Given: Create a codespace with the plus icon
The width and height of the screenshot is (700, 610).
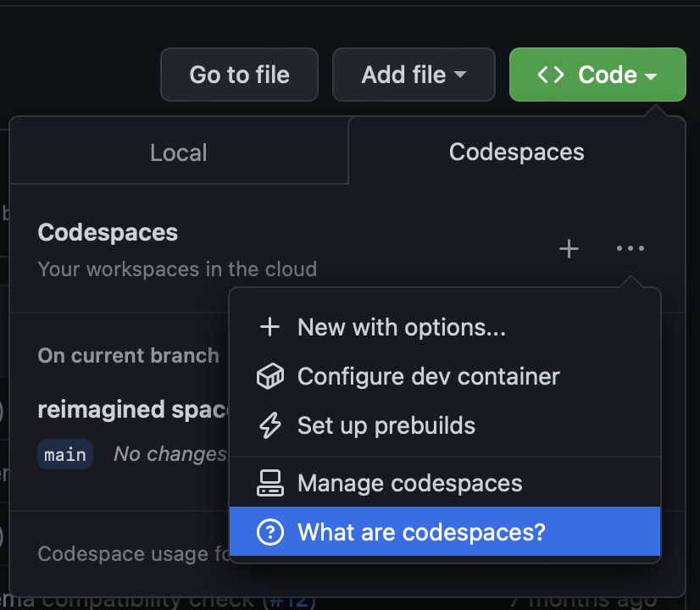Looking at the screenshot, I should point(569,248).
